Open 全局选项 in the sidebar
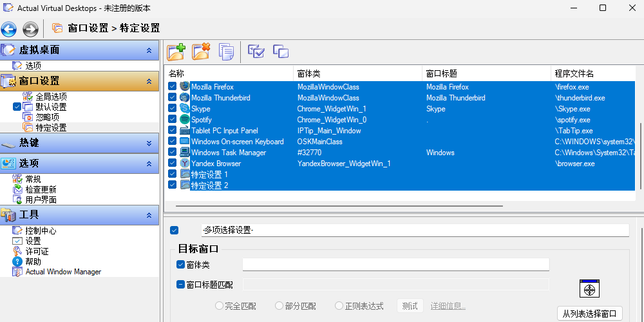This screenshot has height=322, width=644. point(52,97)
